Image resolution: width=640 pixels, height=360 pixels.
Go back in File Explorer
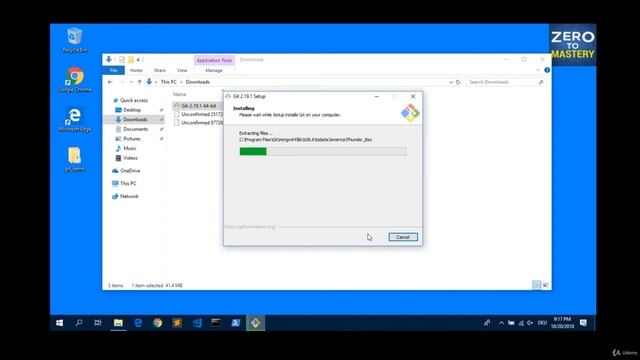110,82
